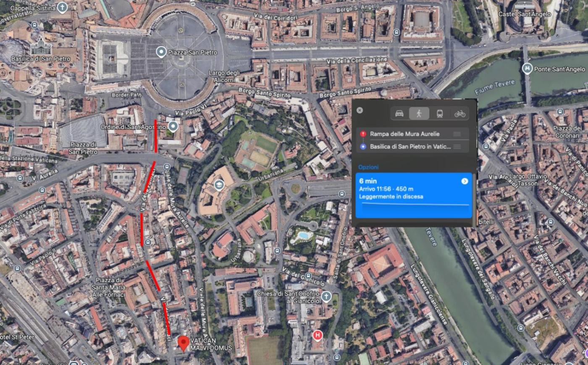Switch to cycling directions icon

(x=459, y=114)
